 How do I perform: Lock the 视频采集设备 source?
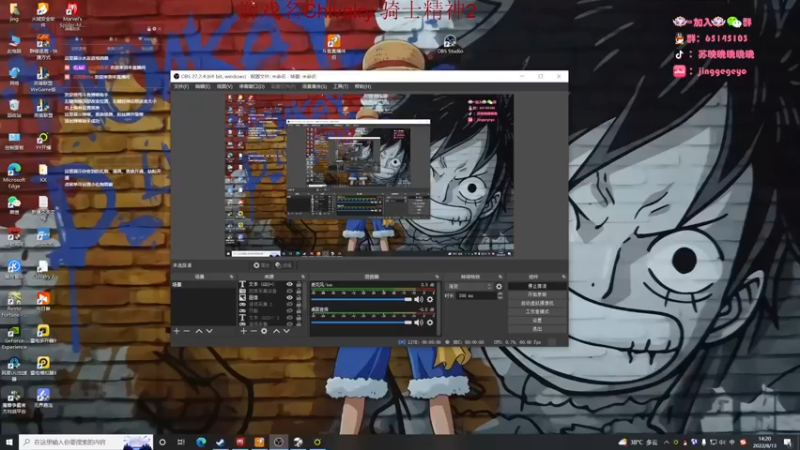(x=298, y=291)
